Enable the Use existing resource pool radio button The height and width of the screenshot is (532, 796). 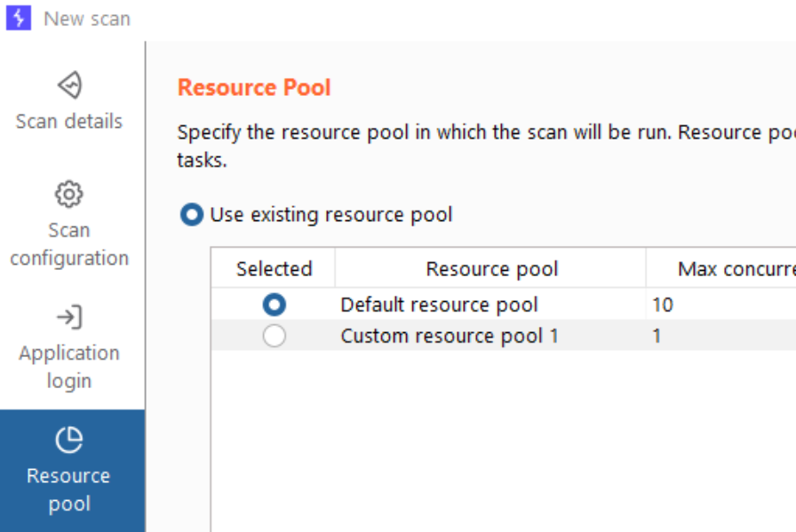pos(192,215)
